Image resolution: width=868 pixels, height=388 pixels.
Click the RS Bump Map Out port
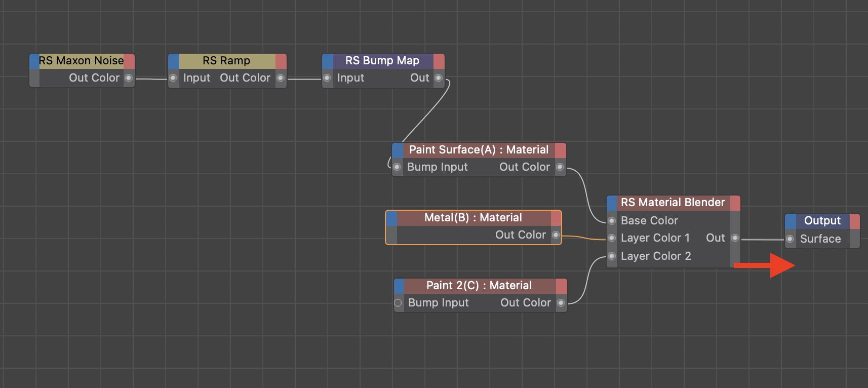click(439, 78)
